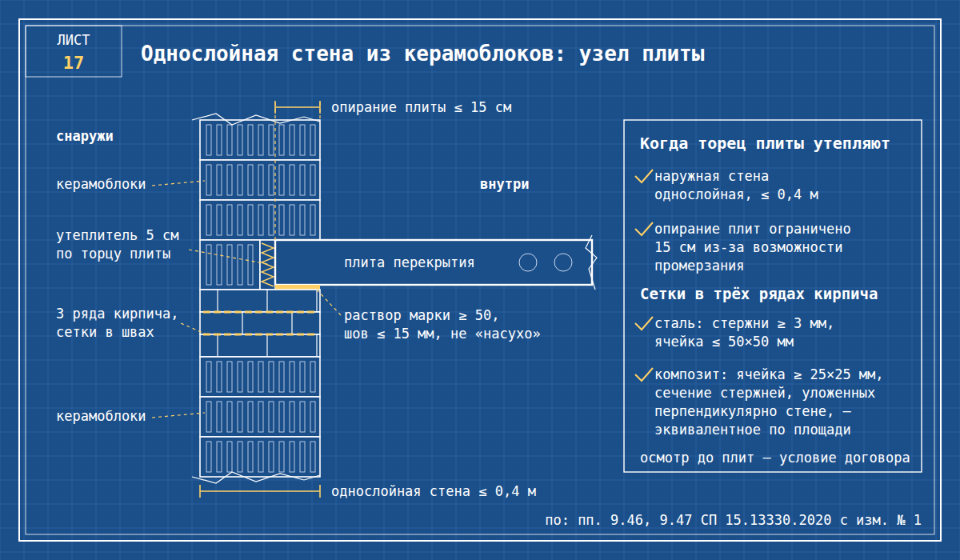The image size is (960, 560).
Task: Click the note "осмотр до плит — условие договора"
Action: (x=775, y=458)
